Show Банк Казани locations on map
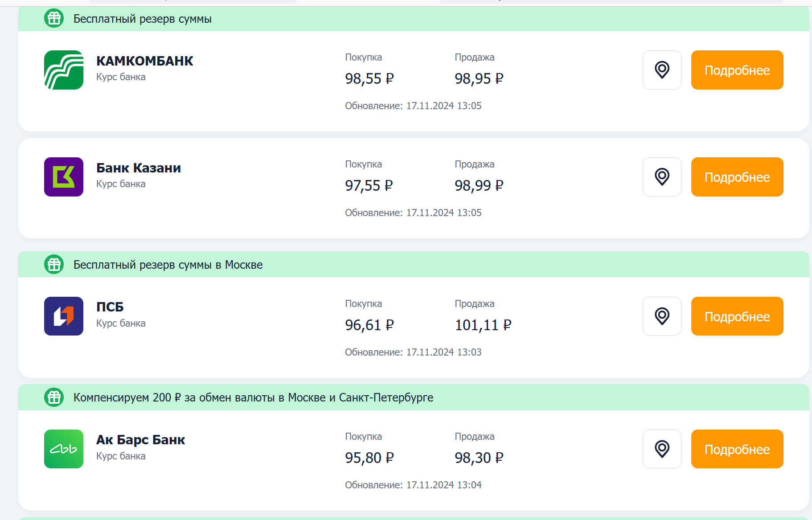 [662, 177]
